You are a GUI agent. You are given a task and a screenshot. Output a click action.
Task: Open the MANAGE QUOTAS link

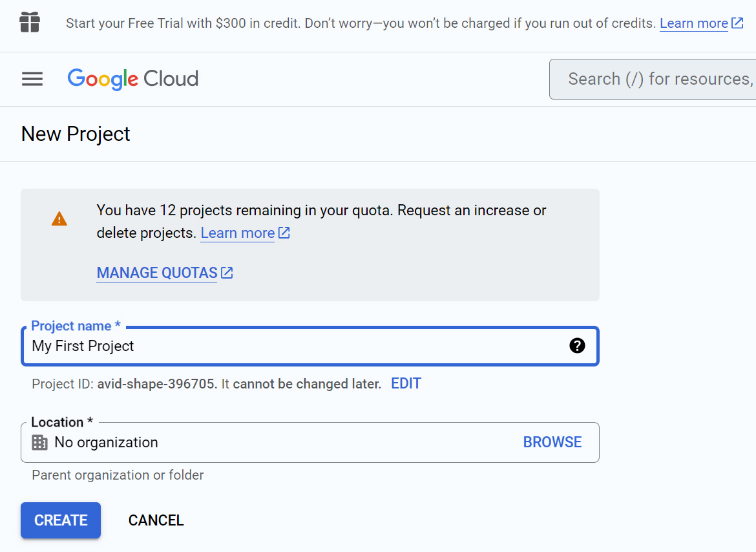(x=157, y=273)
